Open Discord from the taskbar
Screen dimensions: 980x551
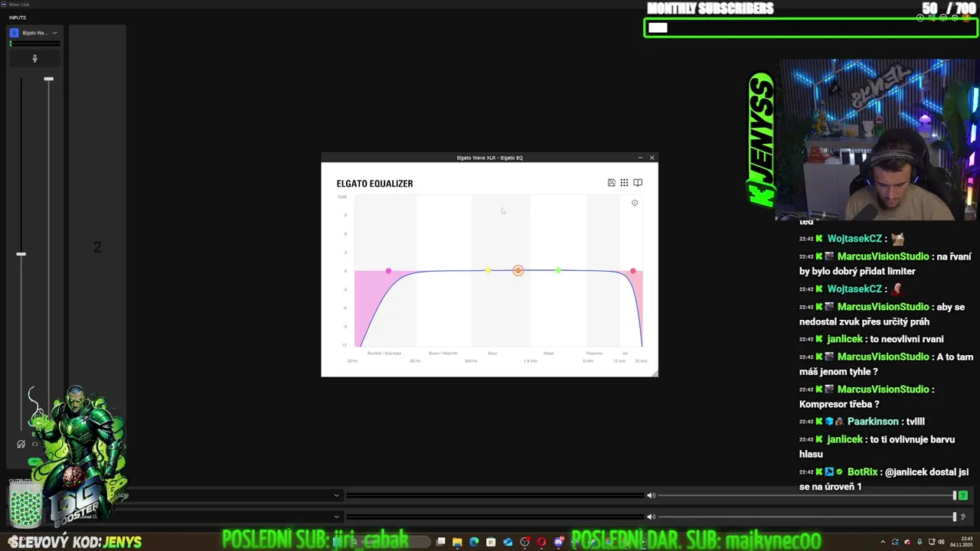coord(558,542)
